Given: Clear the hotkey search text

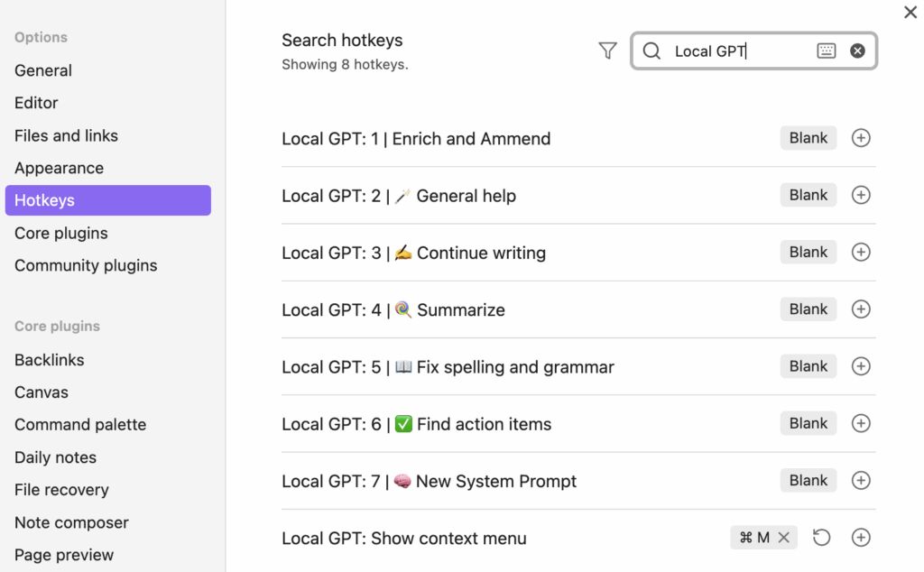Looking at the screenshot, I should click(x=857, y=51).
